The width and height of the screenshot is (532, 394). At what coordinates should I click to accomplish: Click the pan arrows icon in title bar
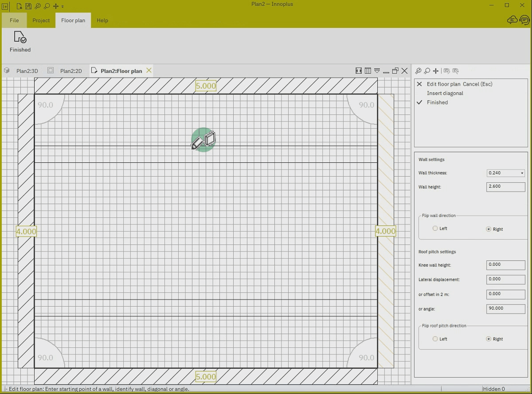(56, 6)
